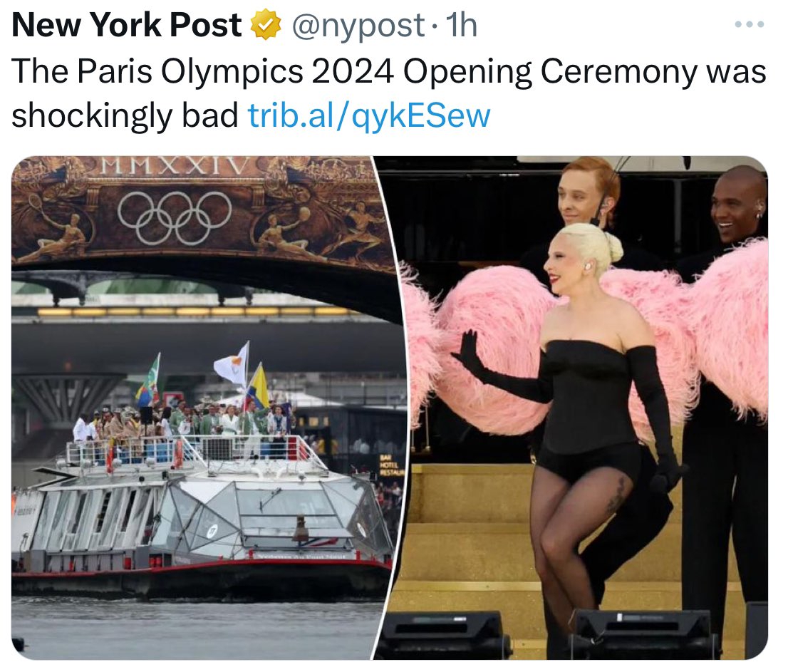The width and height of the screenshot is (788, 672).
Task: Click the yellow flag on the boat
Action: tap(259, 386)
